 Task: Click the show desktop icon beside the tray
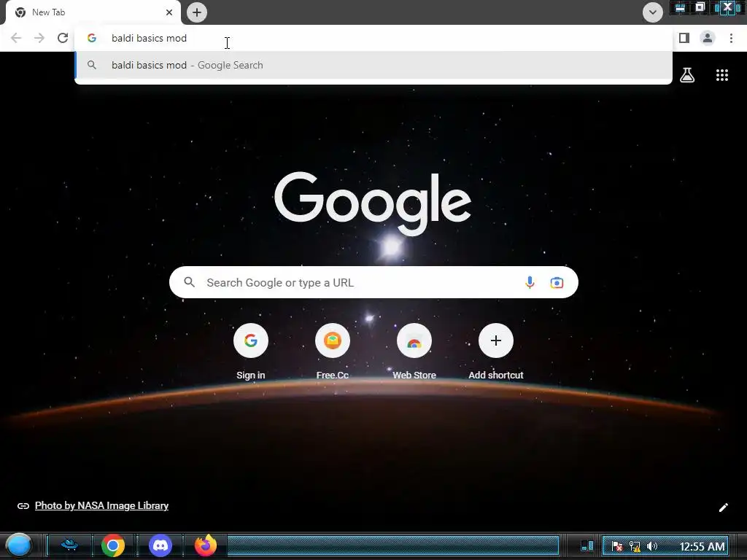click(x=587, y=545)
